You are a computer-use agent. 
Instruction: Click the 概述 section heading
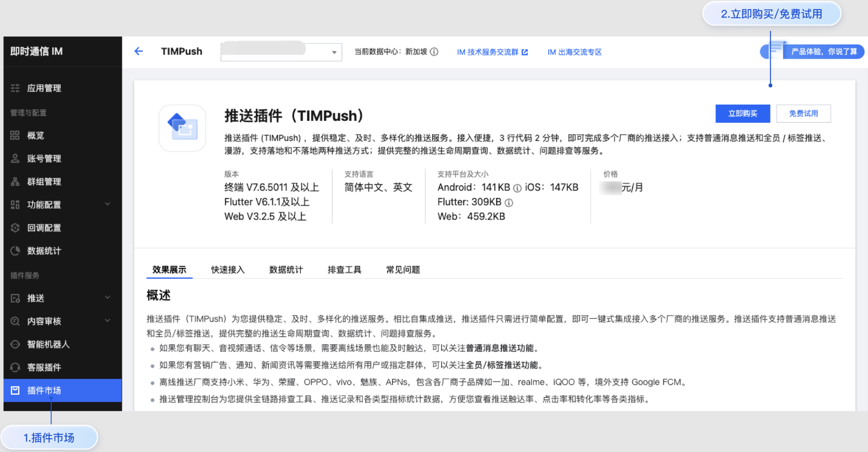pyautogui.click(x=159, y=295)
